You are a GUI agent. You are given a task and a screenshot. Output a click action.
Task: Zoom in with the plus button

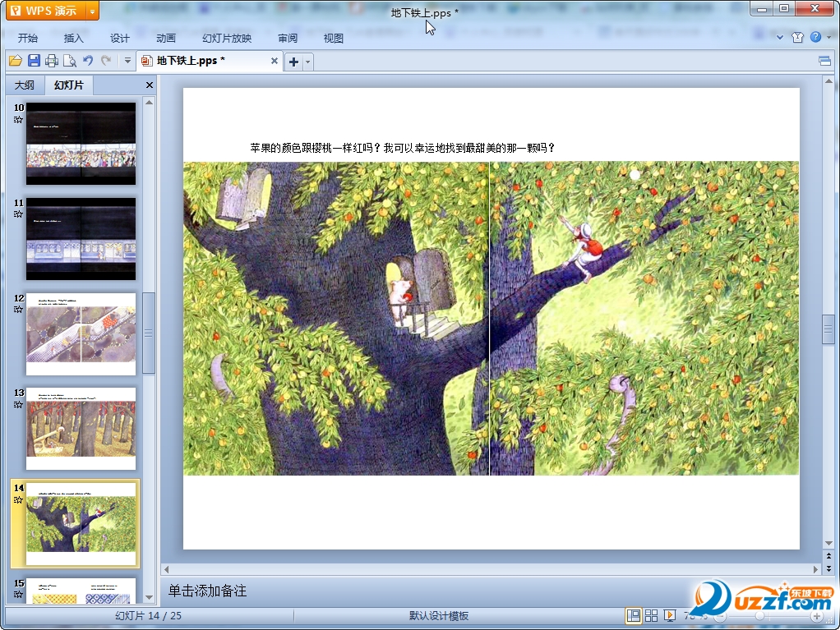(x=816, y=617)
